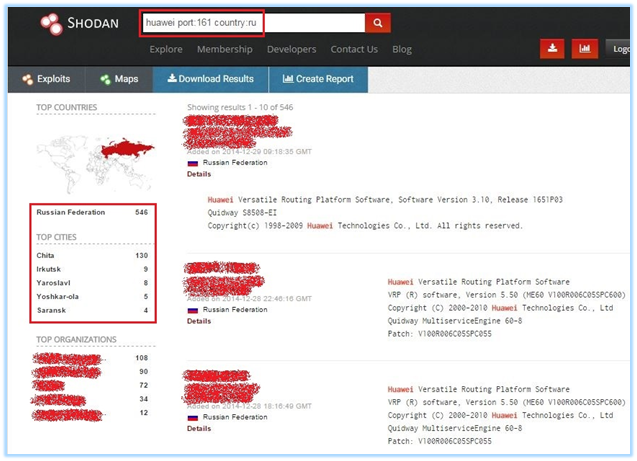
Task: Click Download Results button
Action: (210, 79)
